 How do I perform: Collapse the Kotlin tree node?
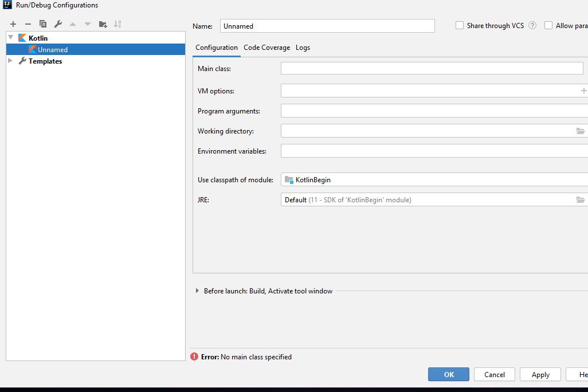pyautogui.click(x=11, y=37)
